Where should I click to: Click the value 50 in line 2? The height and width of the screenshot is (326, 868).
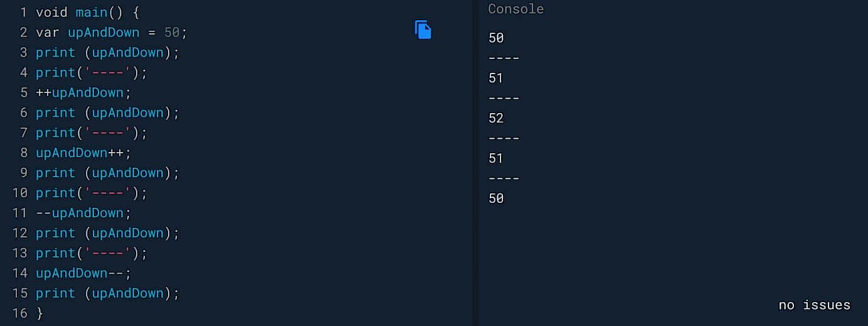click(x=172, y=32)
